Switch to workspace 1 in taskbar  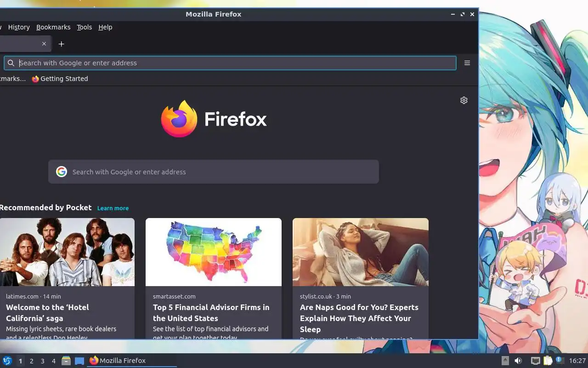(x=20, y=361)
